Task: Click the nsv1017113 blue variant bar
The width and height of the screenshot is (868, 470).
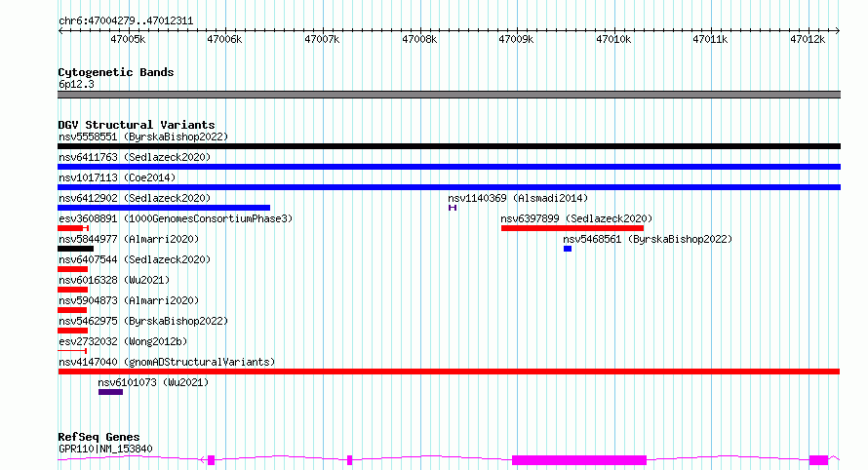Action: coord(449,187)
